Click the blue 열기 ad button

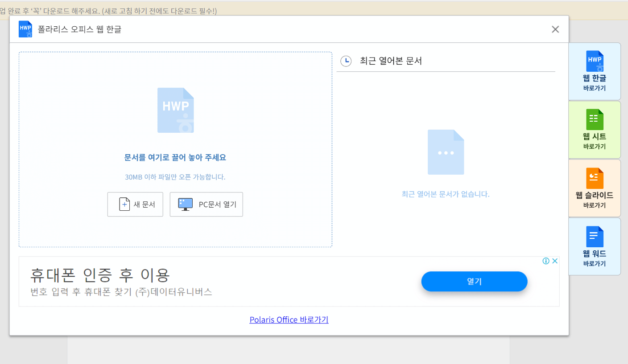(475, 282)
